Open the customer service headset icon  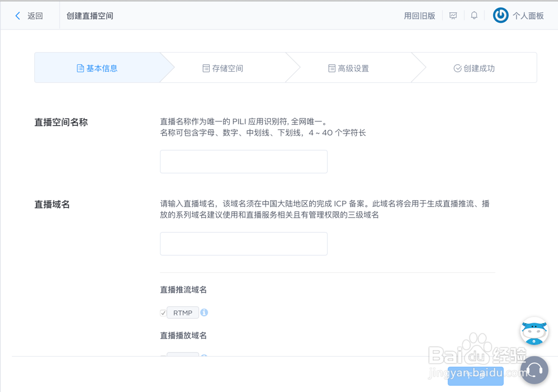(534, 370)
